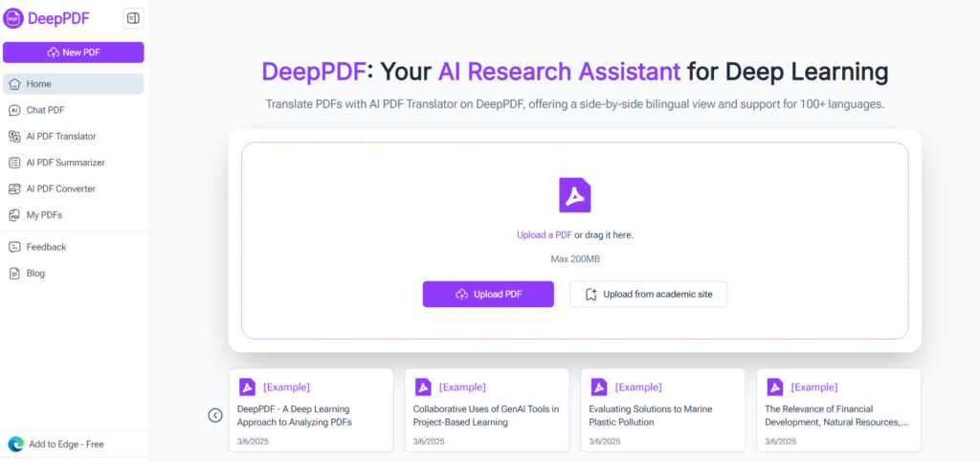The width and height of the screenshot is (980, 462).
Task: Click the PDF icon on the Financial Development card
Action: (x=775, y=387)
